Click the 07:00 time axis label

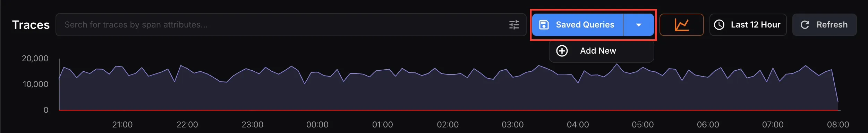click(773, 125)
